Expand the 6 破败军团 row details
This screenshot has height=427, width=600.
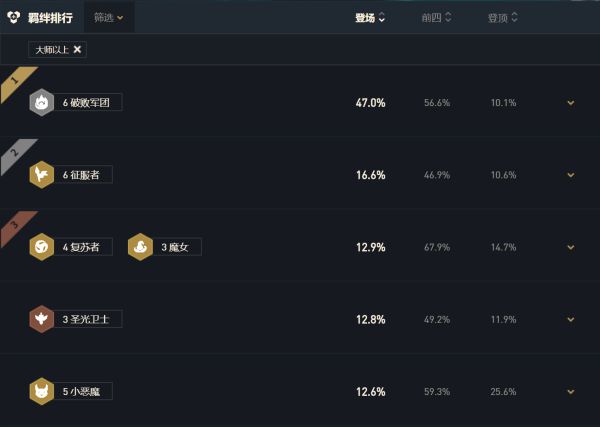pyautogui.click(x=571, y=103)
